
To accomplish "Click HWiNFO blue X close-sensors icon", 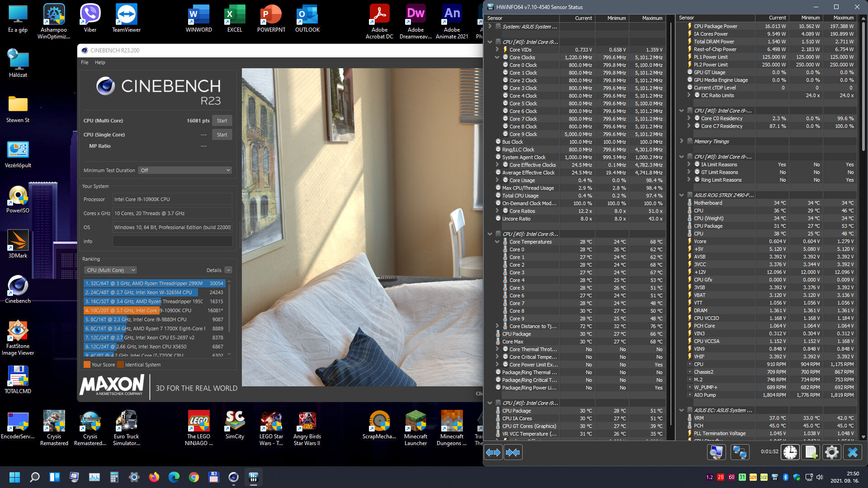I will [853, 452].
